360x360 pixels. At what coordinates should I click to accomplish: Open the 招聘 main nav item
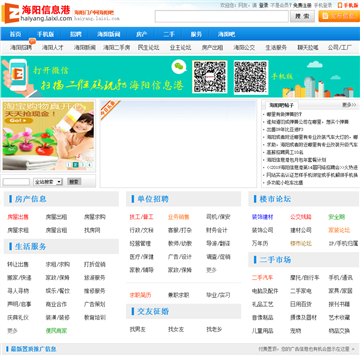point(76,34)
